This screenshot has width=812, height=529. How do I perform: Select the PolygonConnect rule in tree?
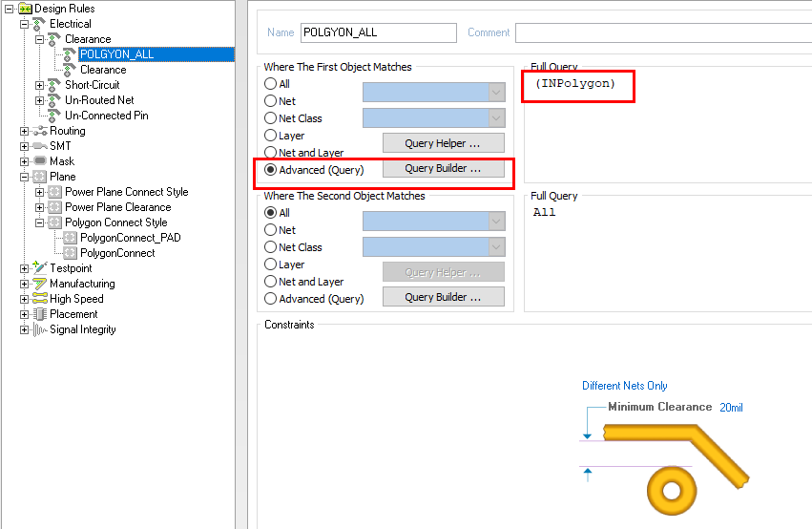pyautogui.click(x=117, y=253)
